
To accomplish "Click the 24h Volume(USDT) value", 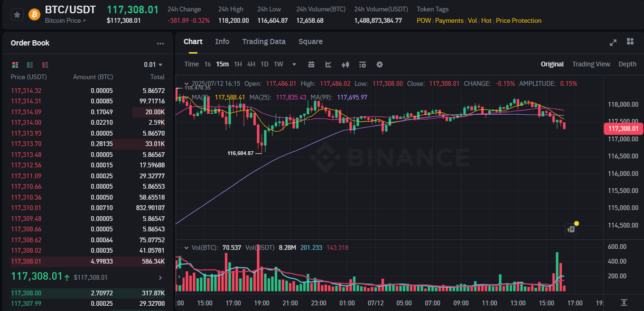I will click(x=378, y=20).
